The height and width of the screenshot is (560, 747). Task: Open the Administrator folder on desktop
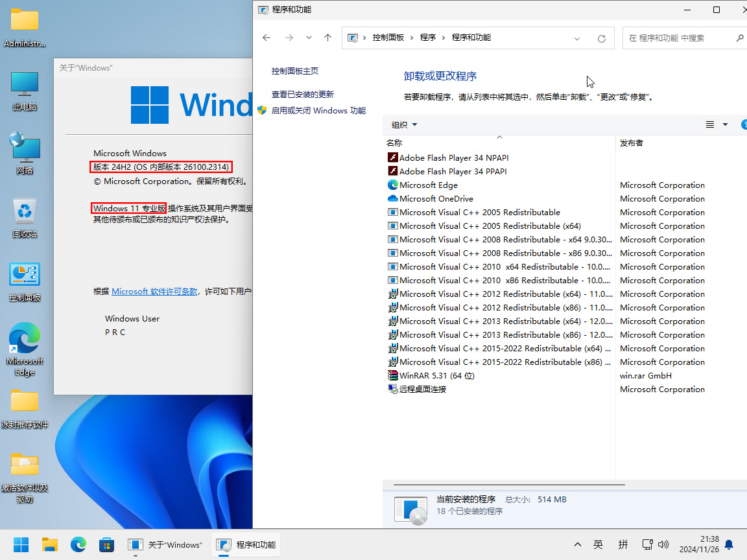coord(24,27)
